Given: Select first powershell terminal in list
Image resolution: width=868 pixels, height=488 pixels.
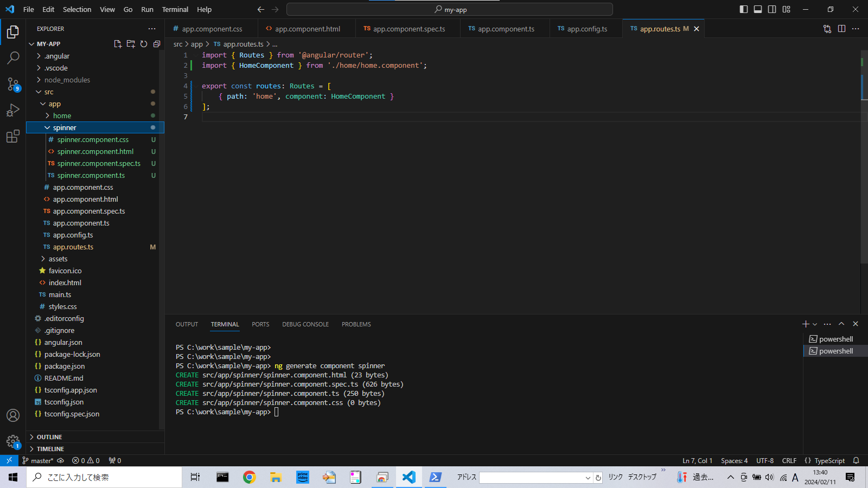Looking at the screenshot, I should [x=835, y=339].
